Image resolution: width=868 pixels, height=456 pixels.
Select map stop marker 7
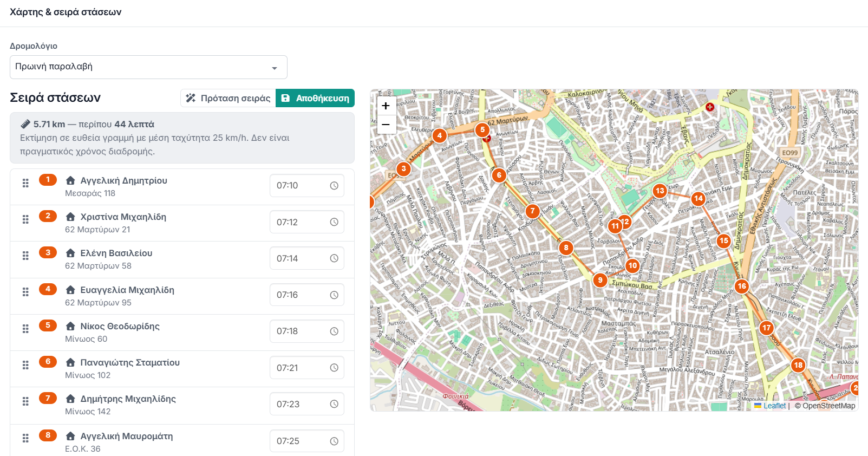point(532,211)
